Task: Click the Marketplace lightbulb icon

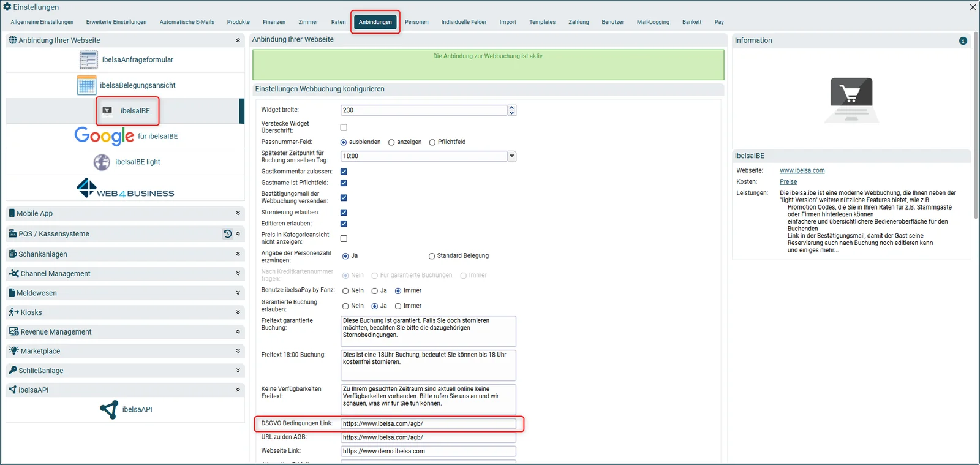Action: pos(13,350)
